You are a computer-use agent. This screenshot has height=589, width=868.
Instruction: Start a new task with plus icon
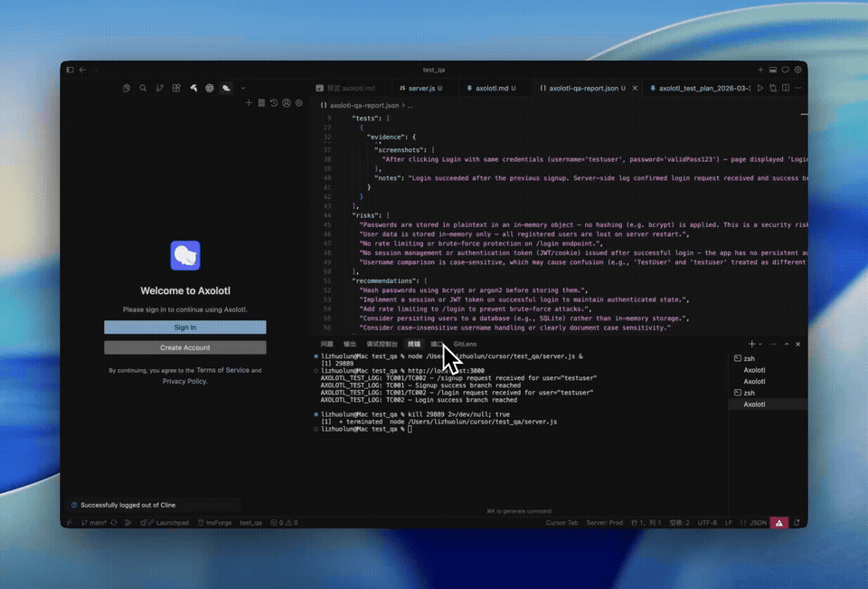pos(249,103)
